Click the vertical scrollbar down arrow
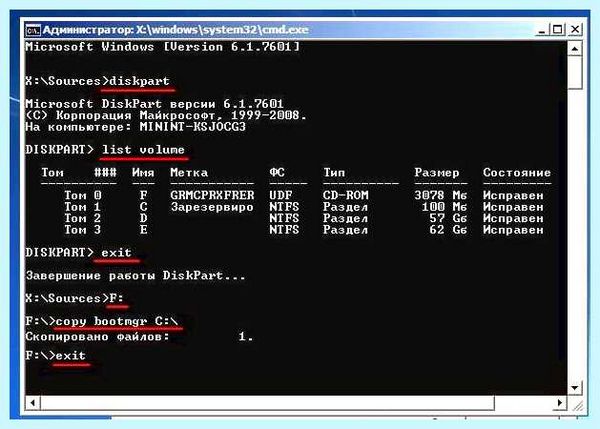 click(x=575, y=388)
